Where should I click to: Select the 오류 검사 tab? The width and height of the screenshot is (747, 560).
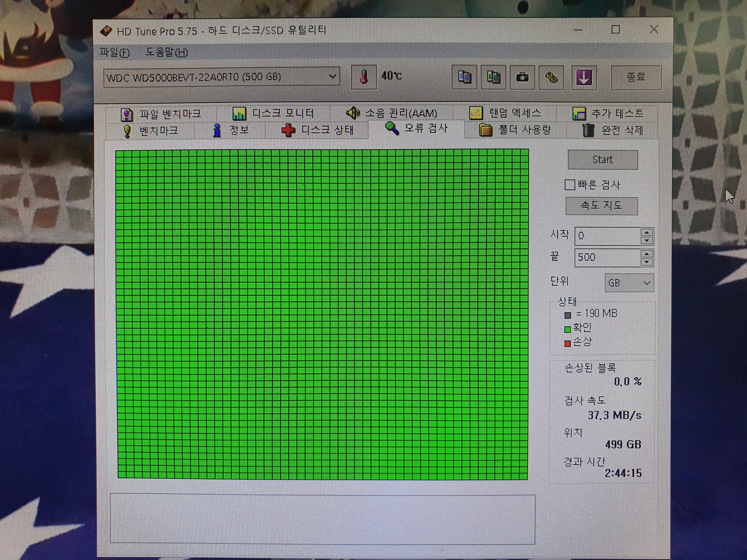416,129
